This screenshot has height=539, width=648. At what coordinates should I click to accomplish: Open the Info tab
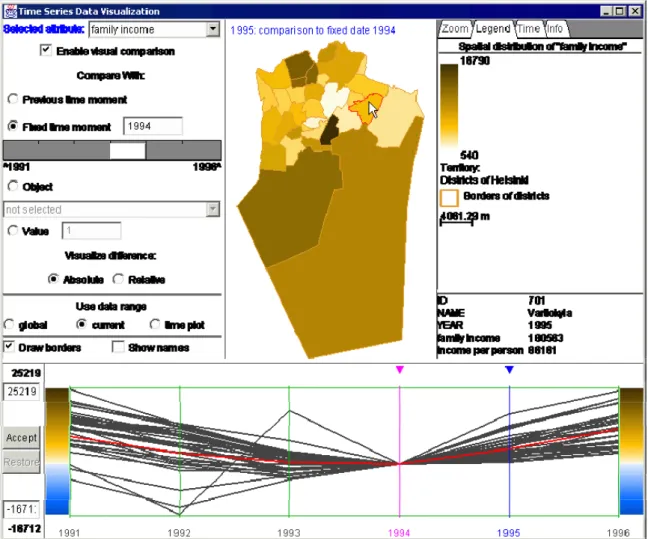pyautogui.click(x=555, y=29)
